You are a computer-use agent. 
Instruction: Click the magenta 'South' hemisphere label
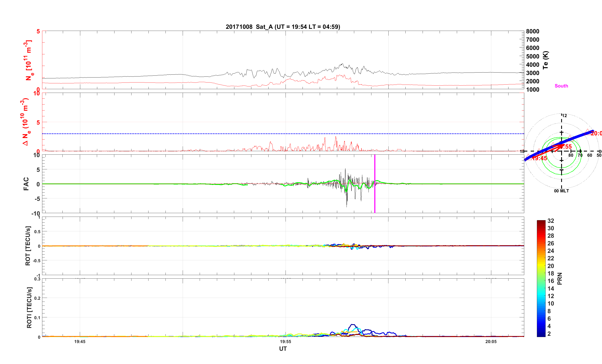561,86
